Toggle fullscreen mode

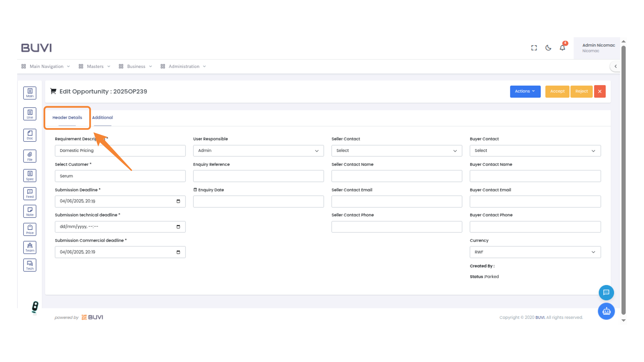pyautogui.click(x=534, y=48)
